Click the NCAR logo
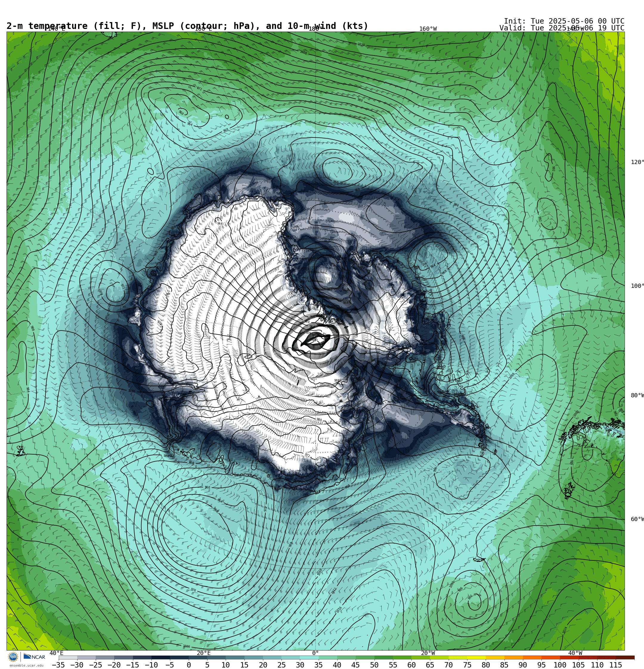This screenshot has width=644, height=669. coord(34,657)
